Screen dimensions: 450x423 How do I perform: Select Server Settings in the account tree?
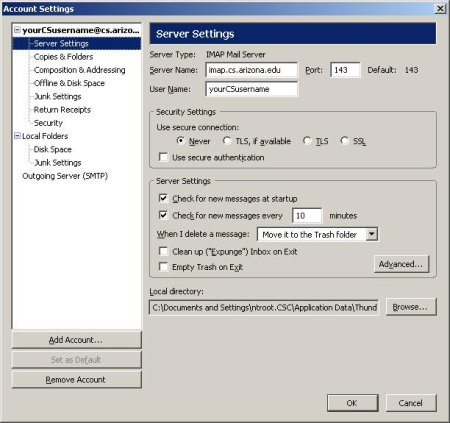coord(61,44)
